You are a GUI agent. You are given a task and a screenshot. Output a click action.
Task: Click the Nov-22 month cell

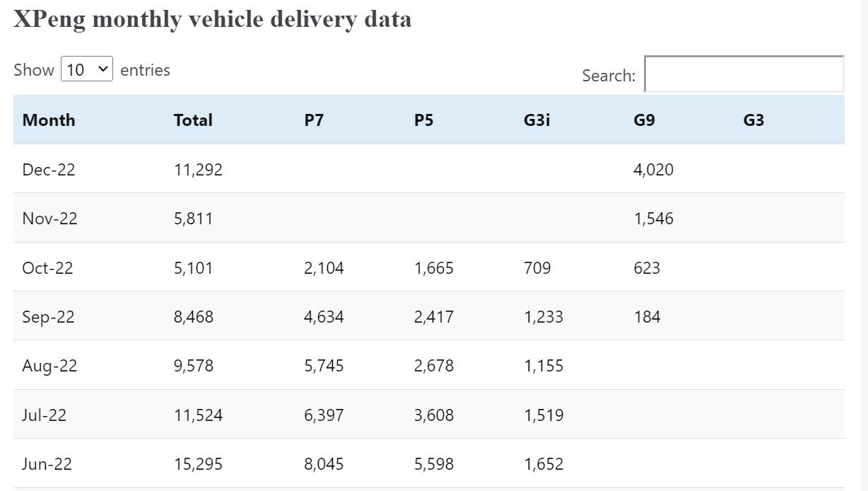pyautogui.click(x=48, y=218)
